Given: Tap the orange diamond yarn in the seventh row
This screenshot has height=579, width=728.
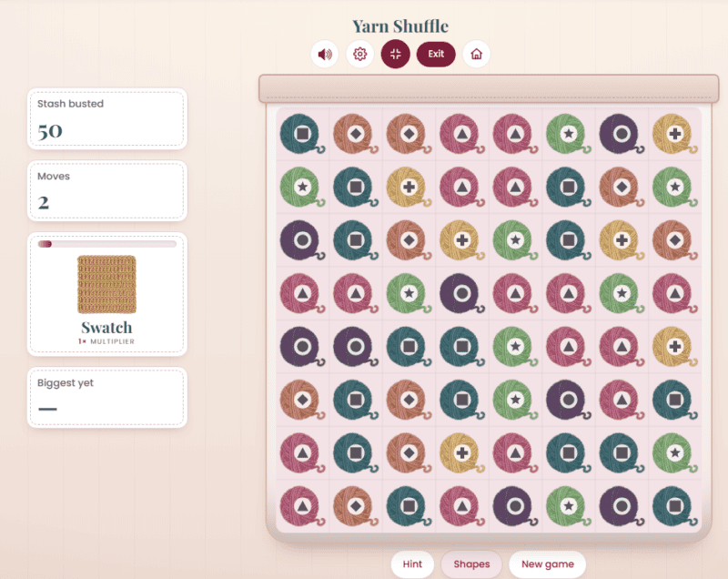Looking at the screenshot, I should click(x=409, y=453).
